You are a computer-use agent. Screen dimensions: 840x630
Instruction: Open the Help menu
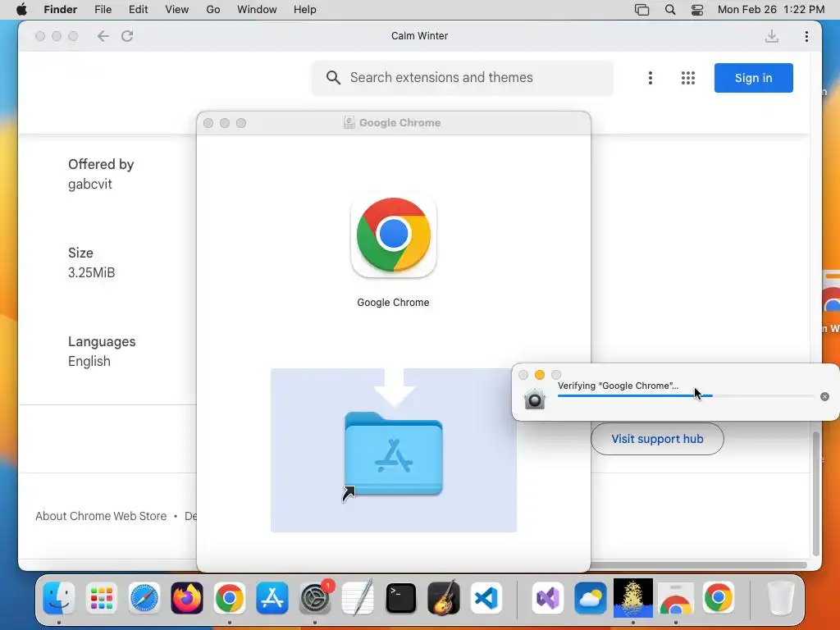[x=305, y=10]
